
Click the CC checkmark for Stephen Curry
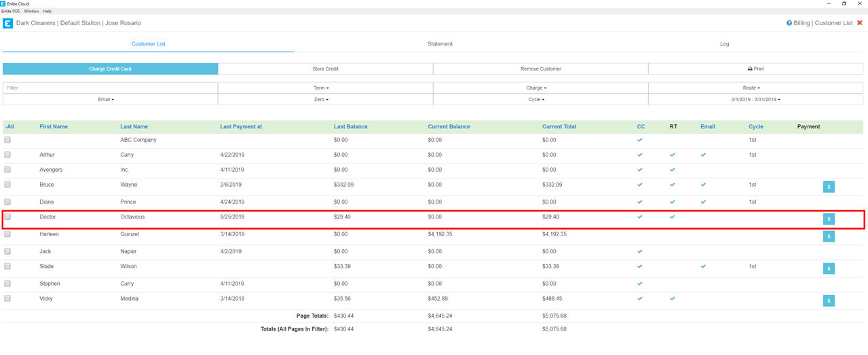pos(640,284)
